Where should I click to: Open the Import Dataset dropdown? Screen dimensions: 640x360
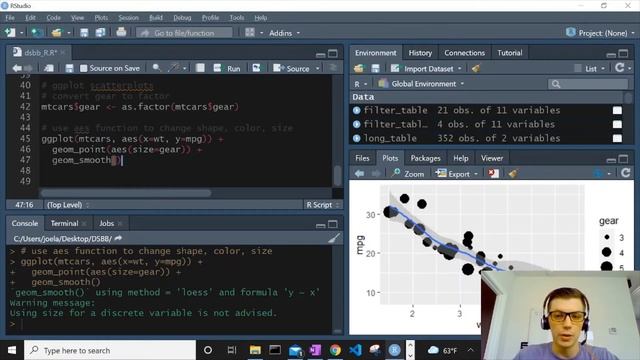point(426,69)
